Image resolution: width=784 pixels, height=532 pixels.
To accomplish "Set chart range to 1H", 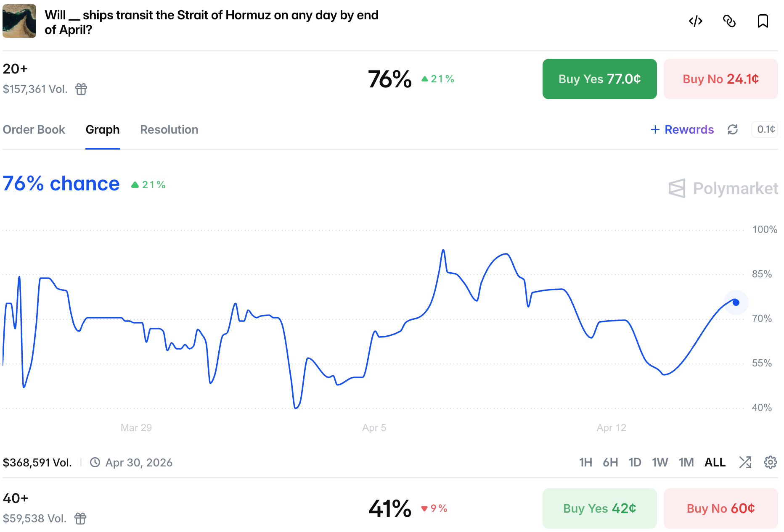I will (585, 462).
